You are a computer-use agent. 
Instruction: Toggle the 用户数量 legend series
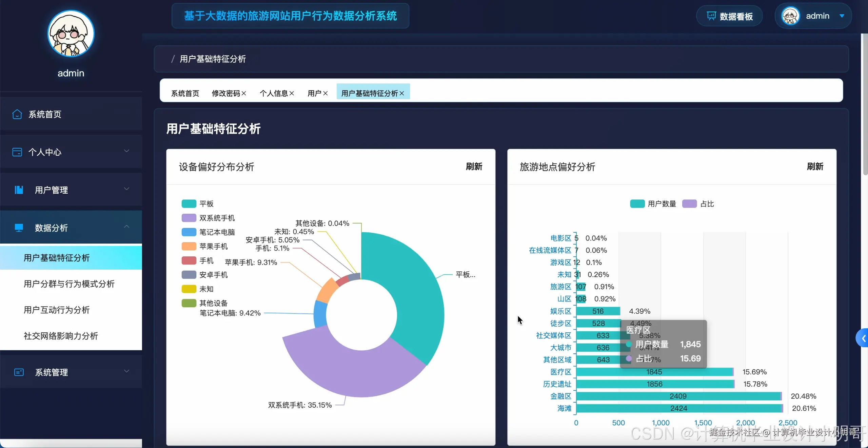(x=653, y=204)
